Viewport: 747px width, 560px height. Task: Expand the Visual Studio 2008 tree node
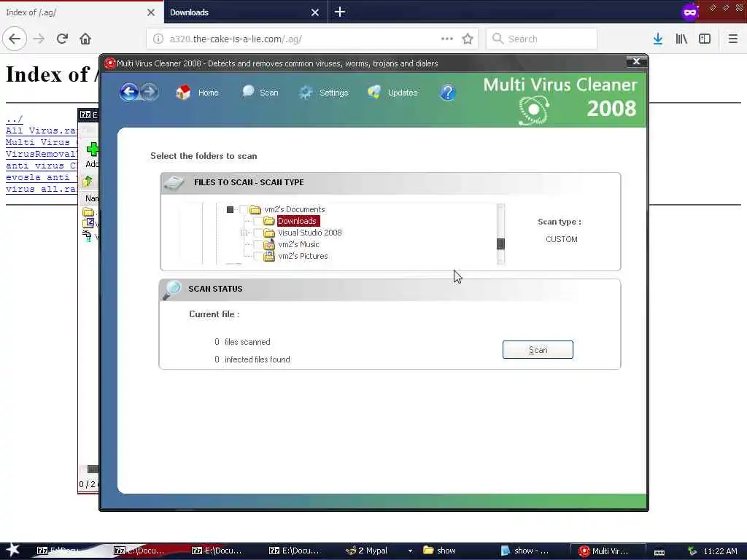click(244, 233)
